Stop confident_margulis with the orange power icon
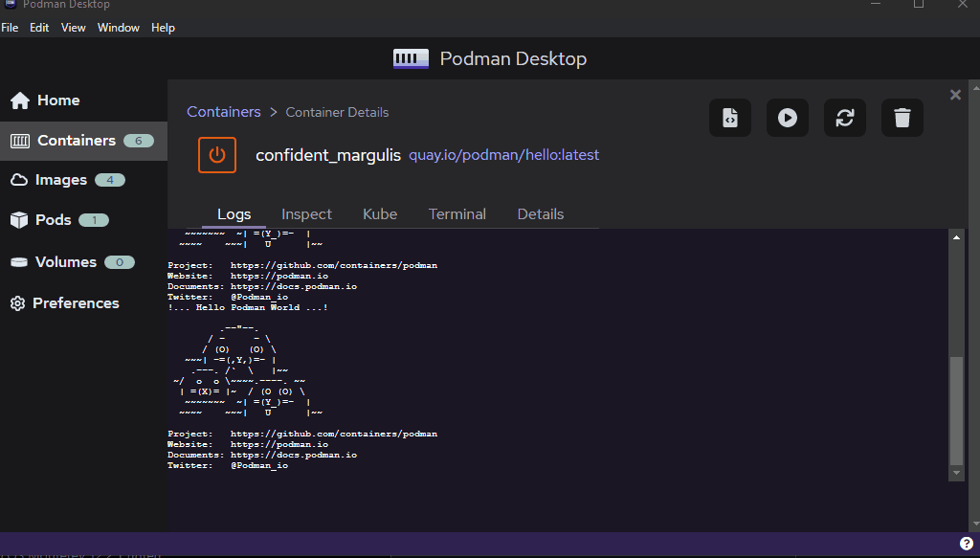 point(216,154)
